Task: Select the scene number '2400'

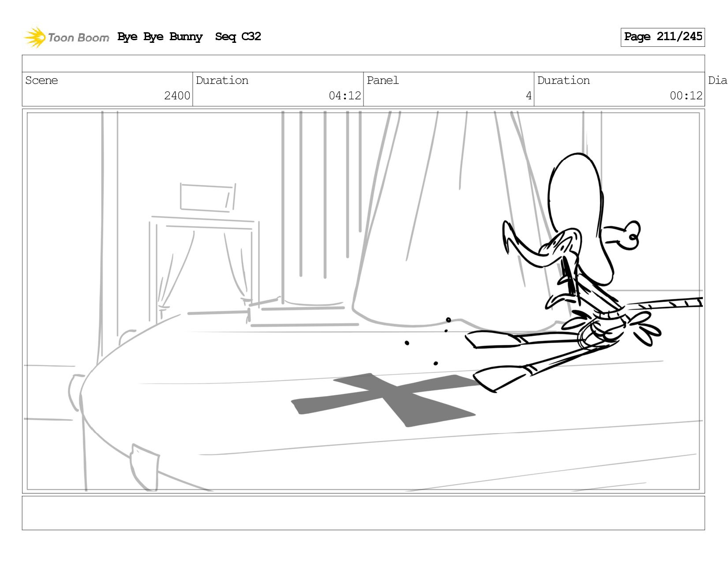Action: tap(177, 96)
